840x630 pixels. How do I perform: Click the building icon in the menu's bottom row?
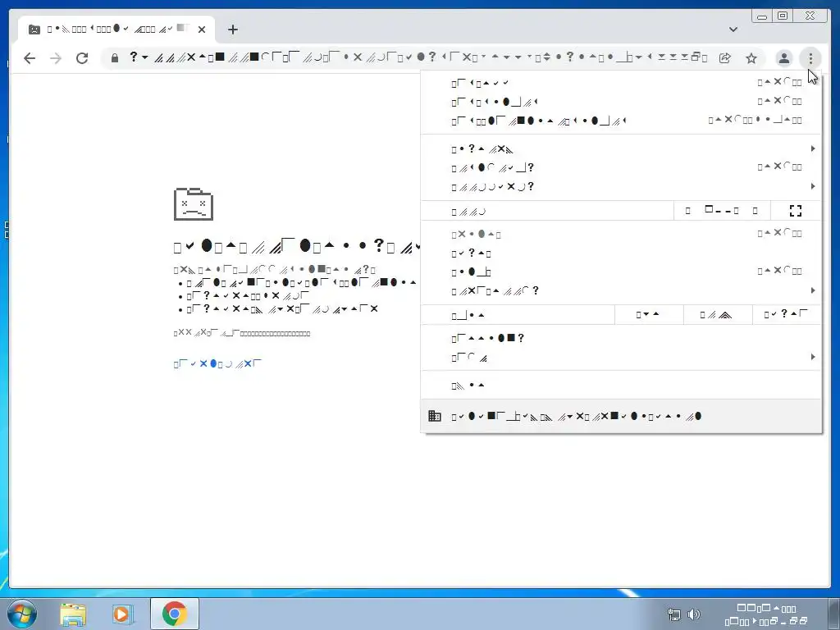click(435, 416)
